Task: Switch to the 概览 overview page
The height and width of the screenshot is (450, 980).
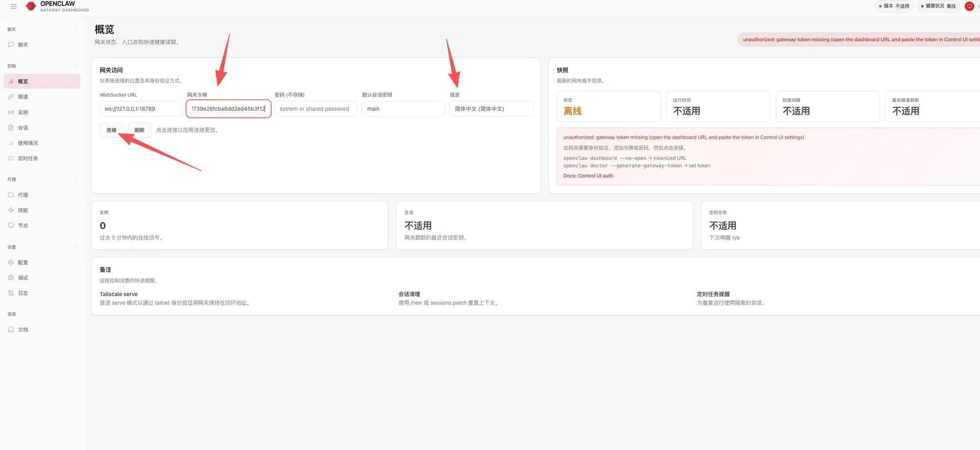Action: pyautogui.click(x=23, y=81)
